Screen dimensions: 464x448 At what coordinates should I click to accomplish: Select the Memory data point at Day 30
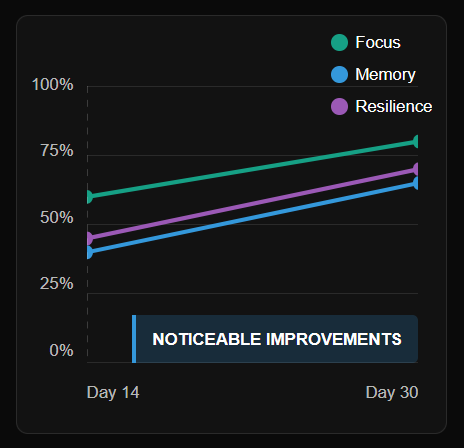click(416, 183)
